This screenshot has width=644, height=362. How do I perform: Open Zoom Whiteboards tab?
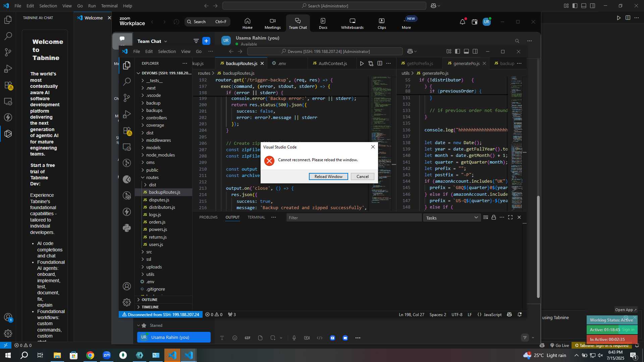pos(352,23)
